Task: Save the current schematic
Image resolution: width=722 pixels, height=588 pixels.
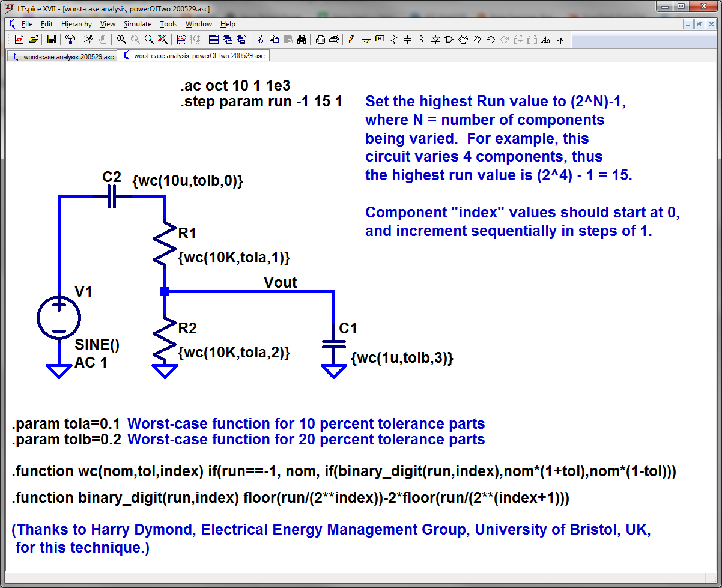Action: point(52,40)
